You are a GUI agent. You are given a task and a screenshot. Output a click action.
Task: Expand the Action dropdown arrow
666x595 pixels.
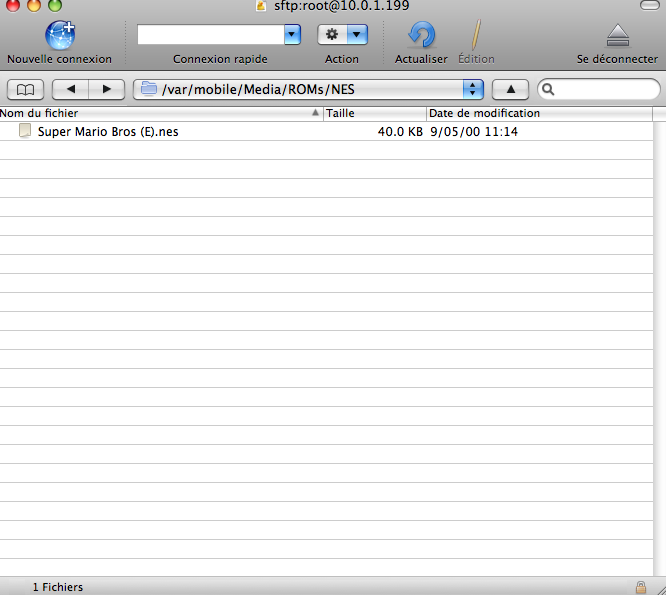pos(357,34)
